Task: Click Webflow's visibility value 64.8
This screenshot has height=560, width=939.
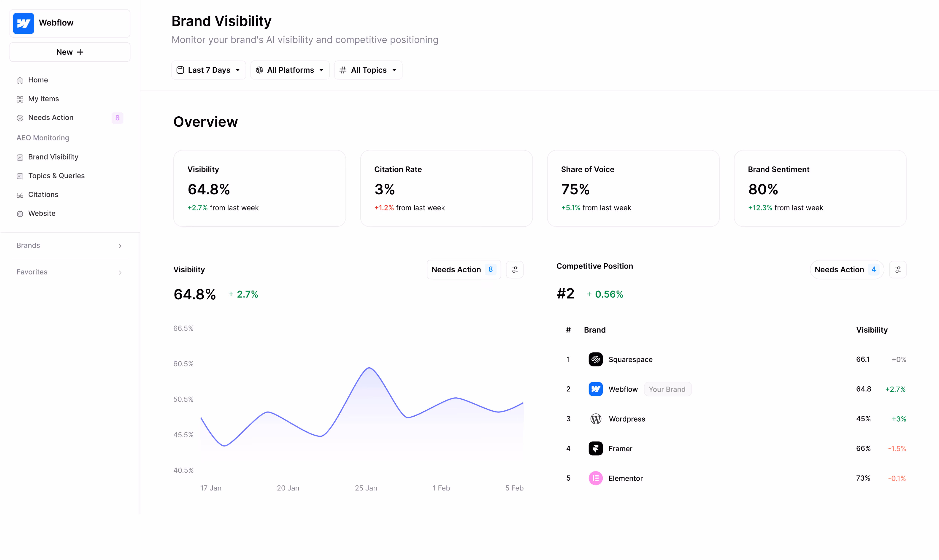Action: (x=864, y=389)
